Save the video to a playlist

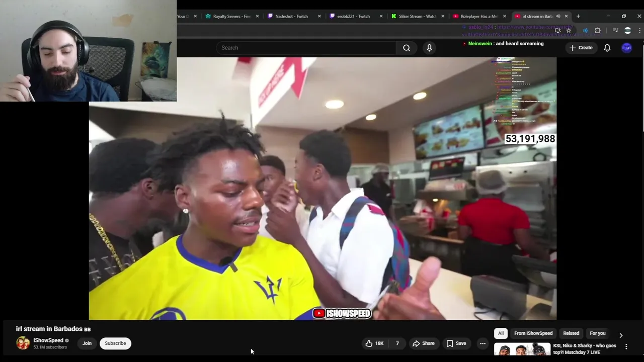click(x=456, y=343)
